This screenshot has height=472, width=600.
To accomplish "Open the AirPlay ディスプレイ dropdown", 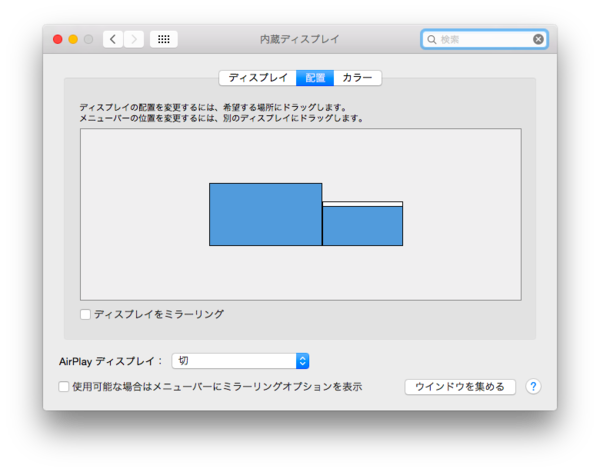I will 240,361.
